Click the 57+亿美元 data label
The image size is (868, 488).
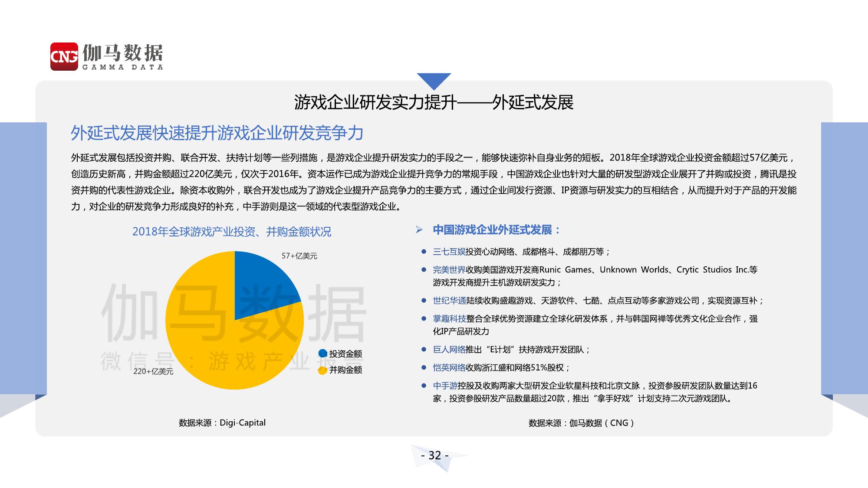click(299, 256)
